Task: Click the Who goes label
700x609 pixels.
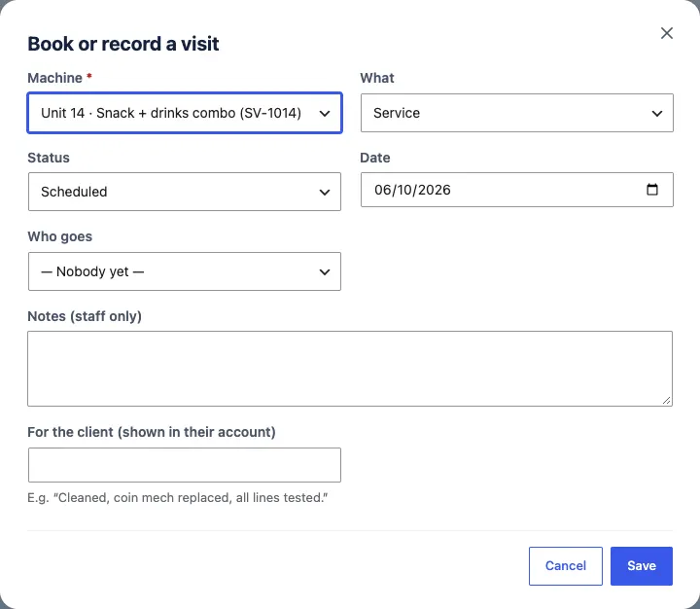Action: [60, 236]
